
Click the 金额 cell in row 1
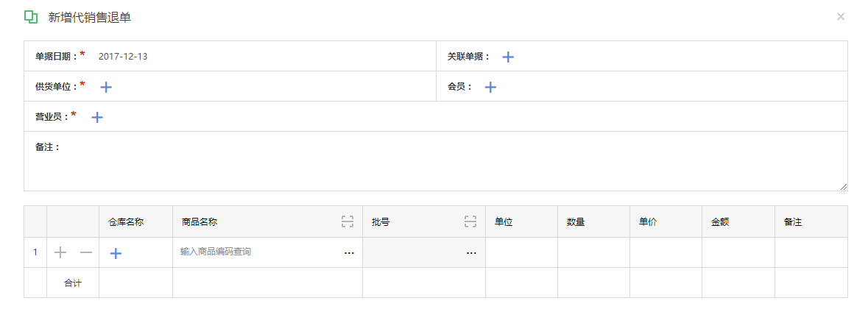(738, 253)
